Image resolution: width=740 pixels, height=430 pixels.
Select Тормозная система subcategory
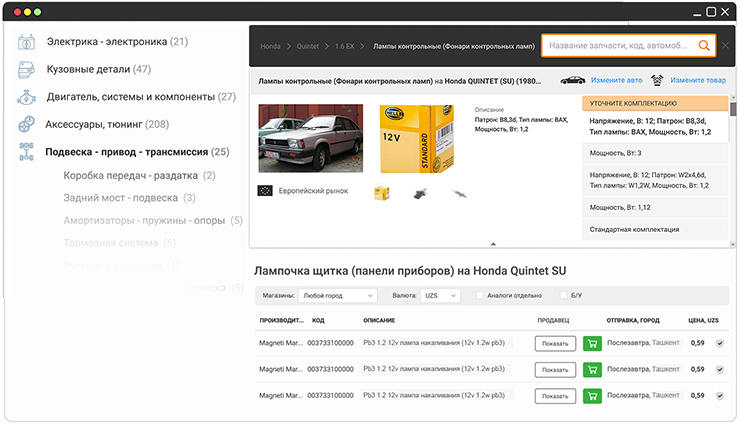119,243
